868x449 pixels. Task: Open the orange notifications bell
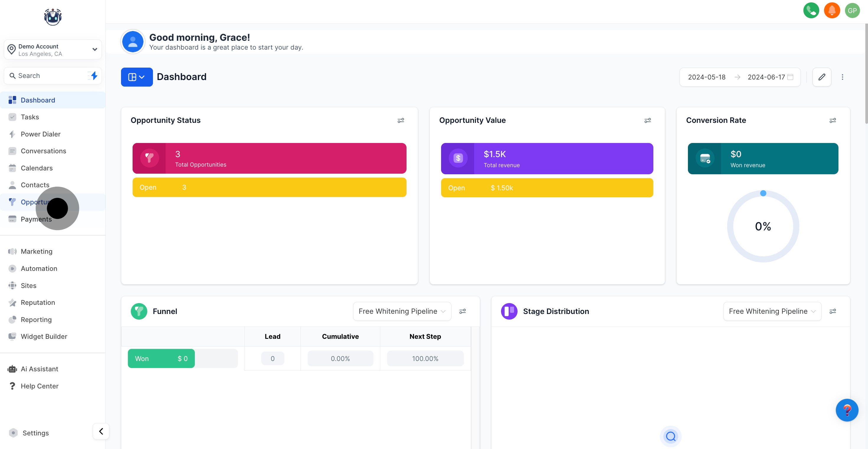[x=832, y=10]
